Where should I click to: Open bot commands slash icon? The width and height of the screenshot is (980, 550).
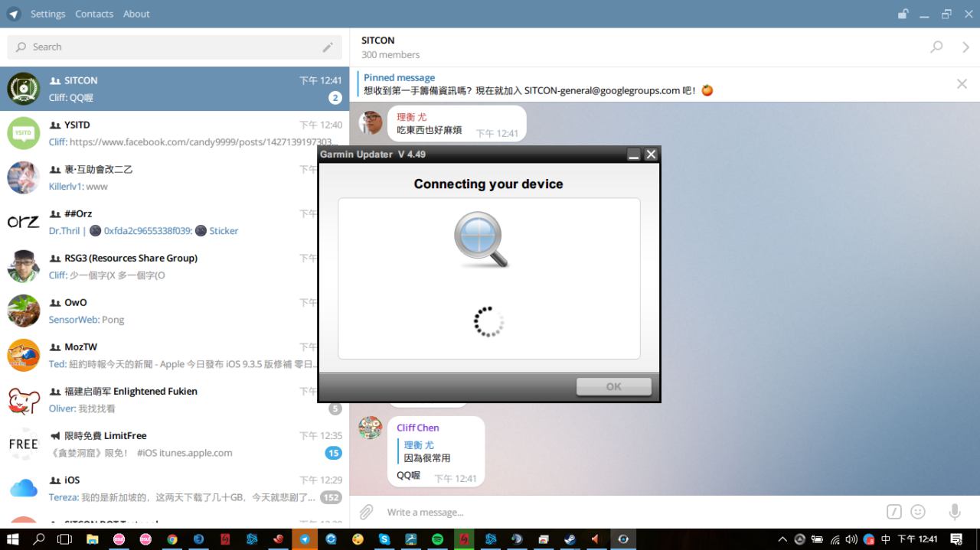(893, 512)
